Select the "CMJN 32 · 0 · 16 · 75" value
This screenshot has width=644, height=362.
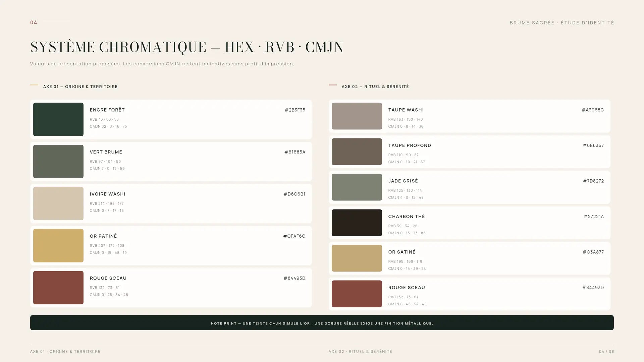point(108,126)
